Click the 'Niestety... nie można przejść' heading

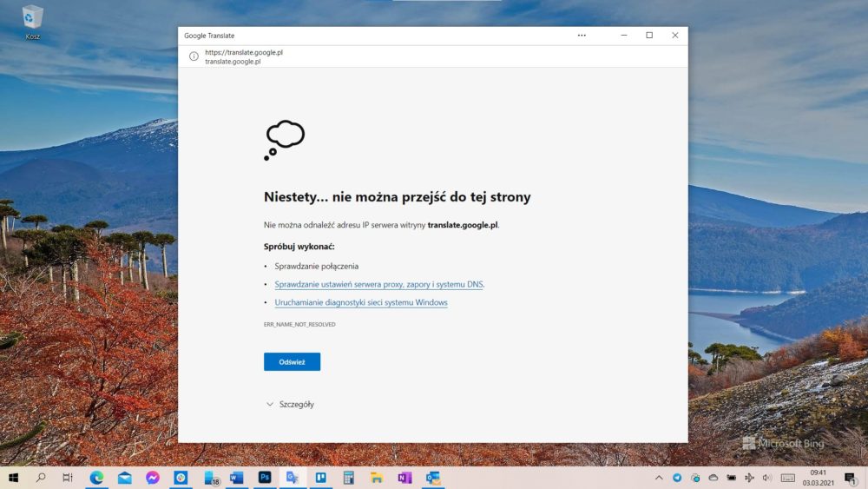coord(397,196)
